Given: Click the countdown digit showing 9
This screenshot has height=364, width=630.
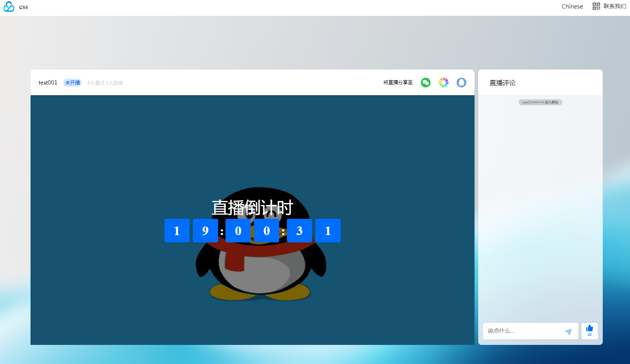Looking at the screenshot, I should 206,231.
